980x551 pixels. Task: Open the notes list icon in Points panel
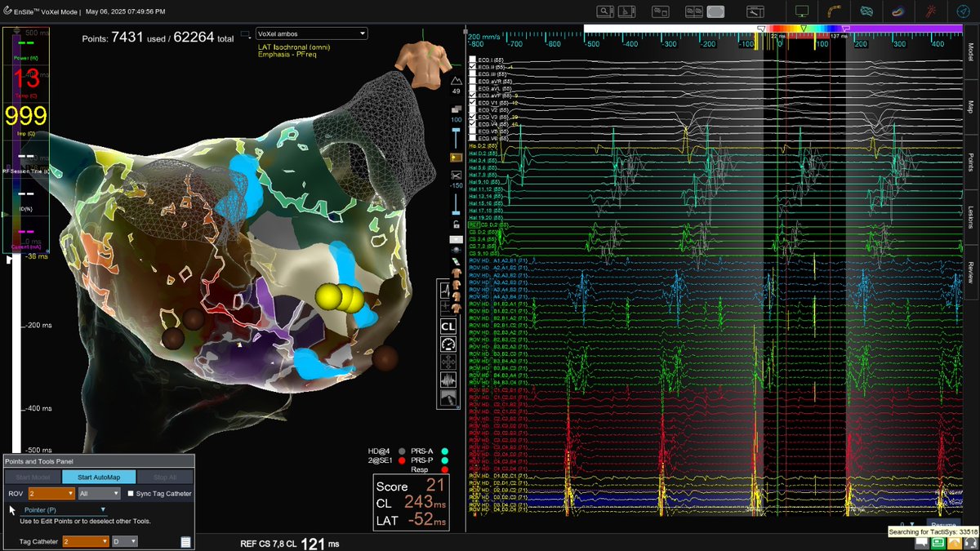185,541
